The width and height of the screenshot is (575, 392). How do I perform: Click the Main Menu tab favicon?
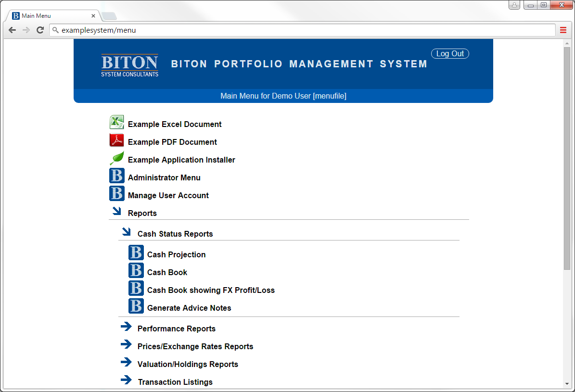click(x=16, y=16)
